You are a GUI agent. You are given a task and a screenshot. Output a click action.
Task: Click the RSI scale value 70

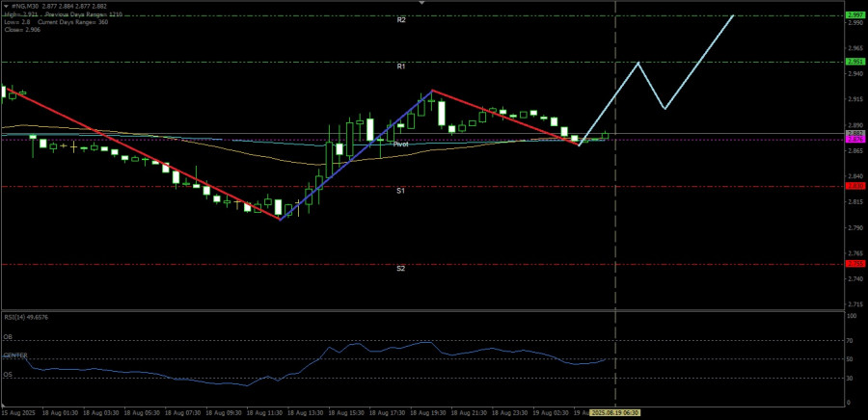851,340
